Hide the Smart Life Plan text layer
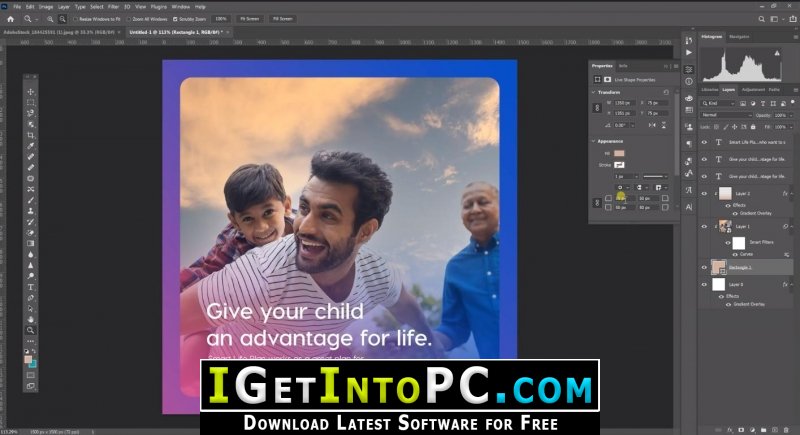Screen dimensions: 800x435 [704, 142]
